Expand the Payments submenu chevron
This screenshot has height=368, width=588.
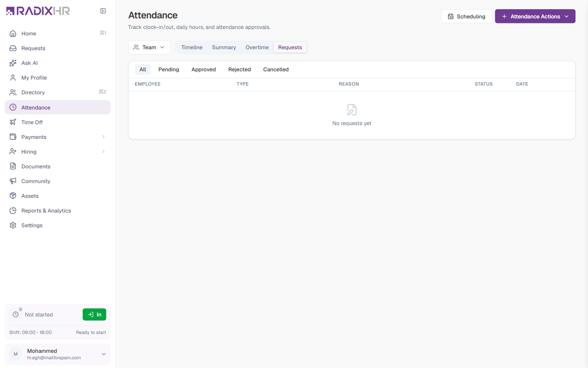click(x=103, y=137)
